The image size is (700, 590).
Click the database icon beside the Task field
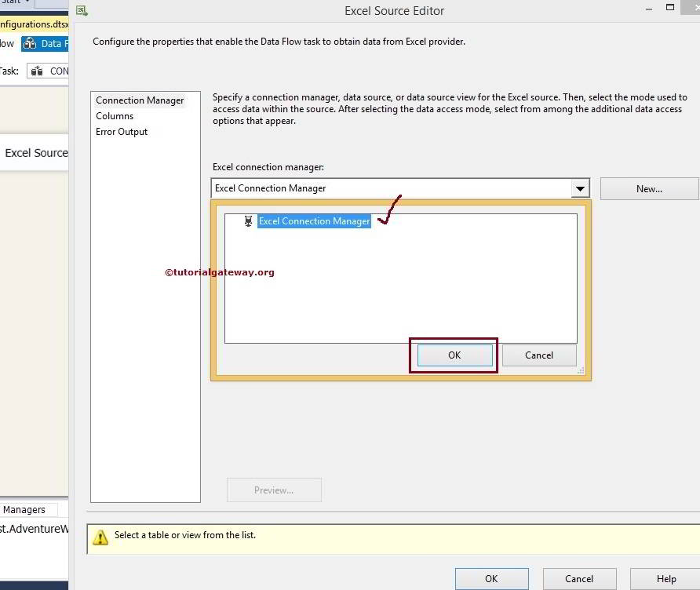pyautogui.click(x=37, y=71)
